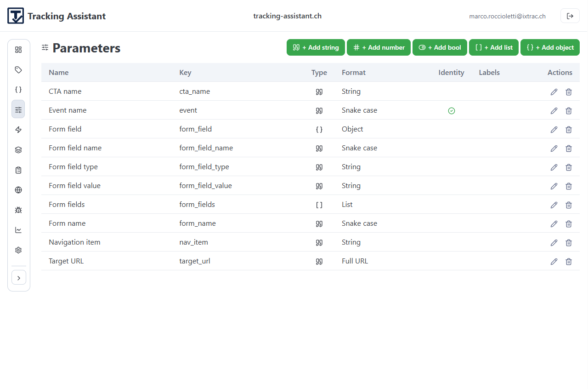Open the dashboard grid icon in sidebar
588x389 pixels.
(18, 50)
